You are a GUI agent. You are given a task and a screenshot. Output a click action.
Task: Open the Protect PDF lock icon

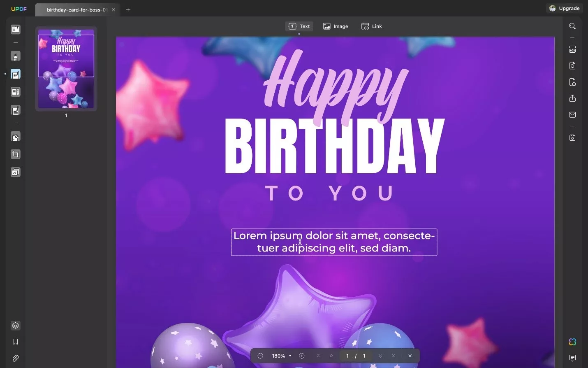click(x=572, y=82)
